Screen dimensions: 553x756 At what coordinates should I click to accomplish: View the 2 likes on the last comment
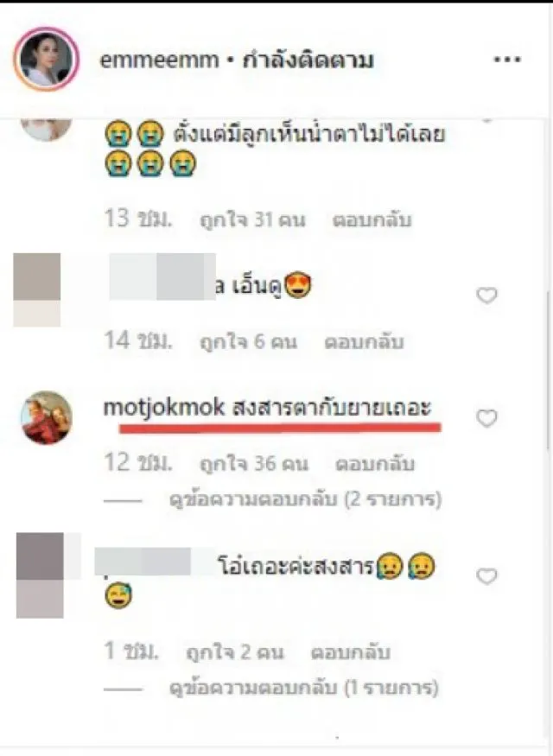pyautogui.click(x=235, y=652)
